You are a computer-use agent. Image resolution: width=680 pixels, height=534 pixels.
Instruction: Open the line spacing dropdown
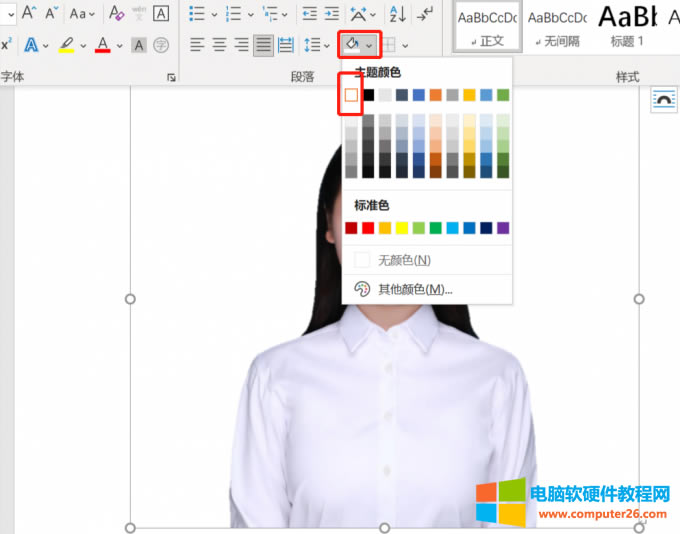tap(317, 45)
